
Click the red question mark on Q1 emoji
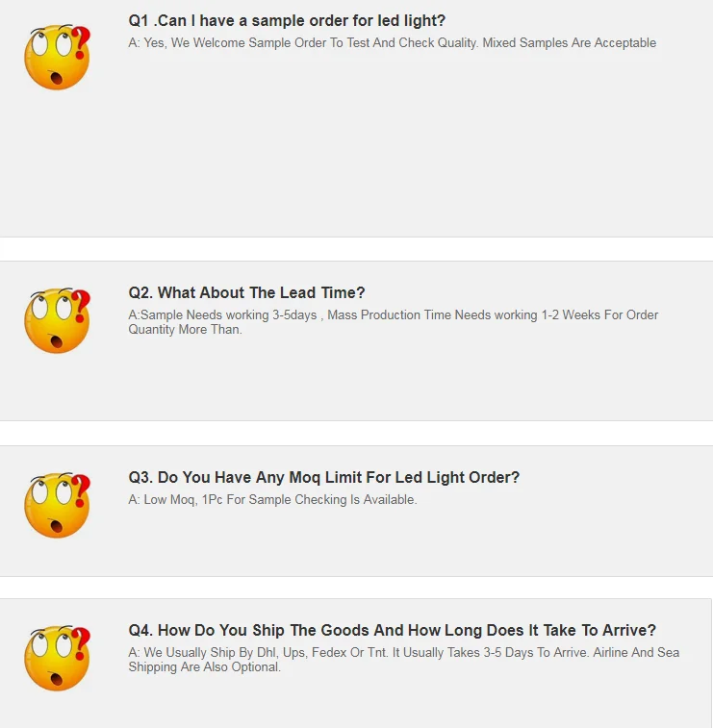tap(81, 42)
